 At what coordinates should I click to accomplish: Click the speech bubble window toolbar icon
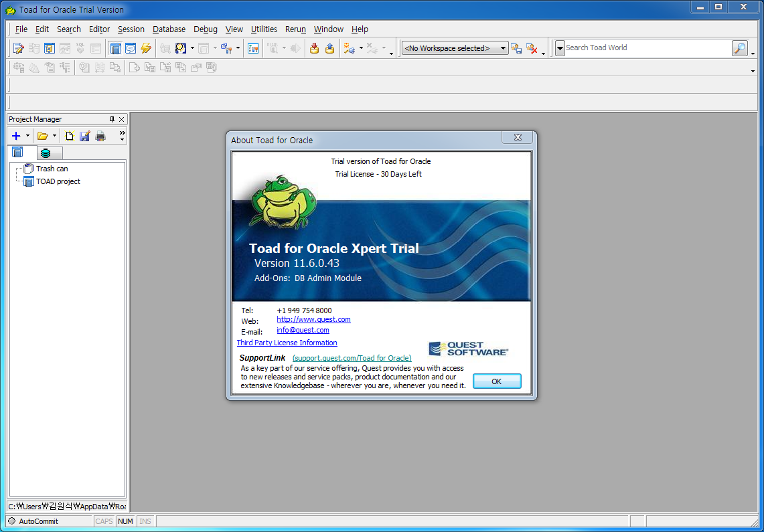[x=131, y=48]
